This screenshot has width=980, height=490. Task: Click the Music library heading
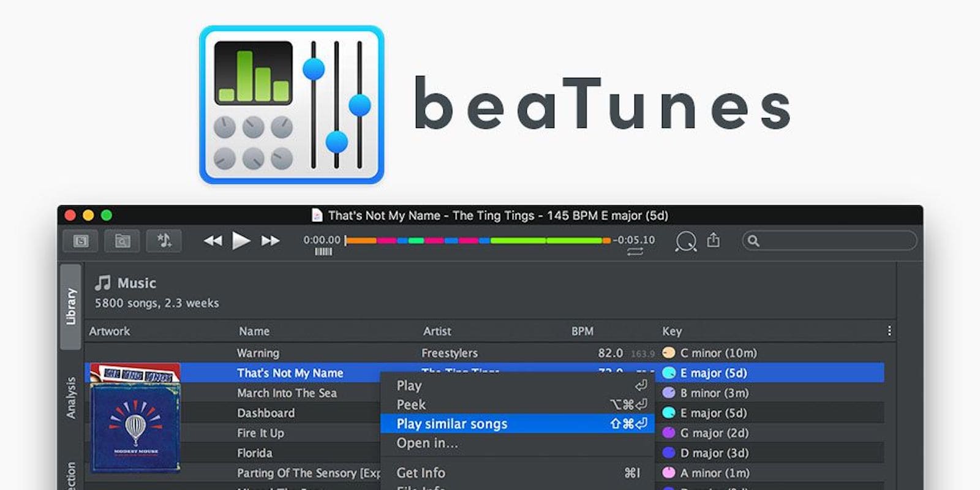point(137,283)
